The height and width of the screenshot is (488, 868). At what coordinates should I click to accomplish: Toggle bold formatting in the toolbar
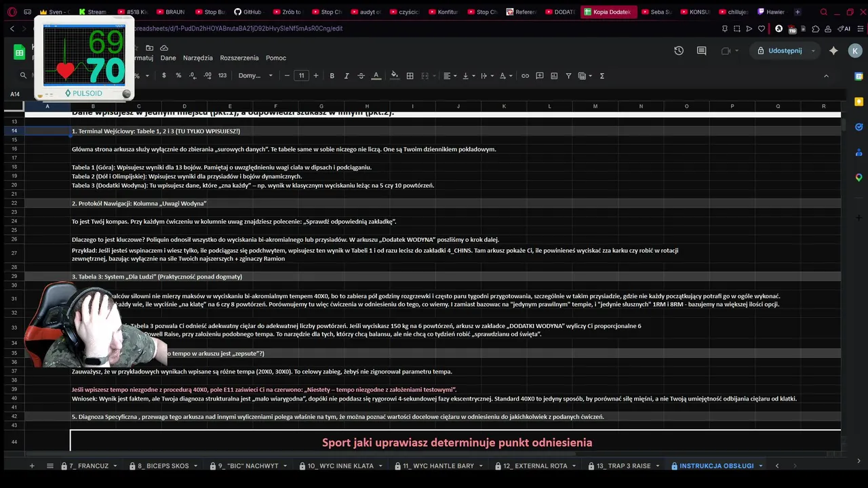332,76
